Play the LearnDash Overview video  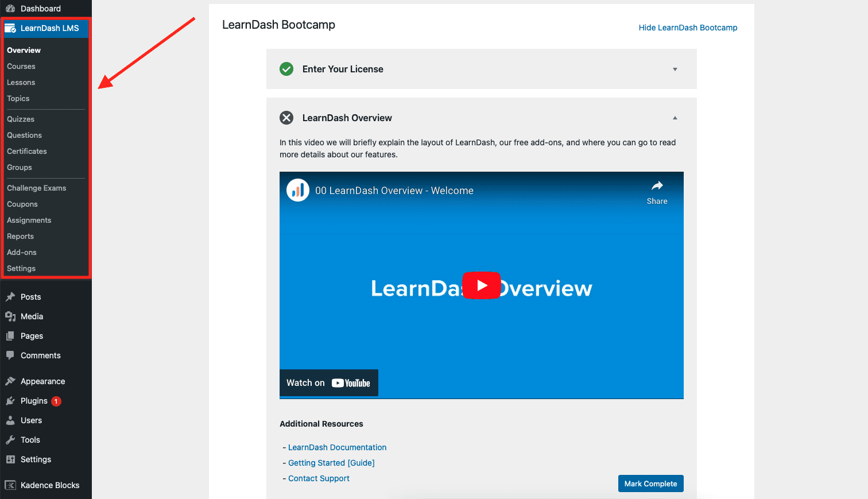pos(482,285)
